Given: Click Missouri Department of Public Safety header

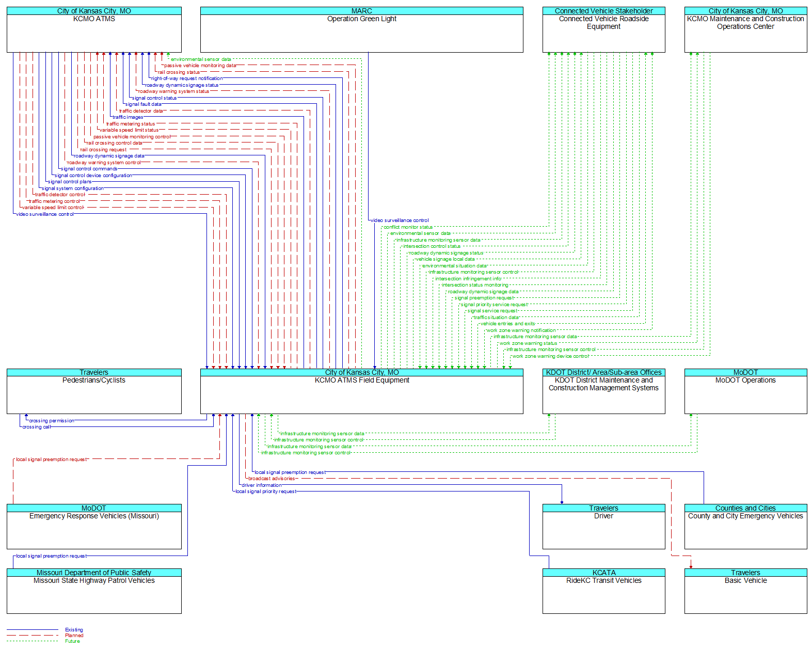Looking at the screenshot, I should [94, 573].
